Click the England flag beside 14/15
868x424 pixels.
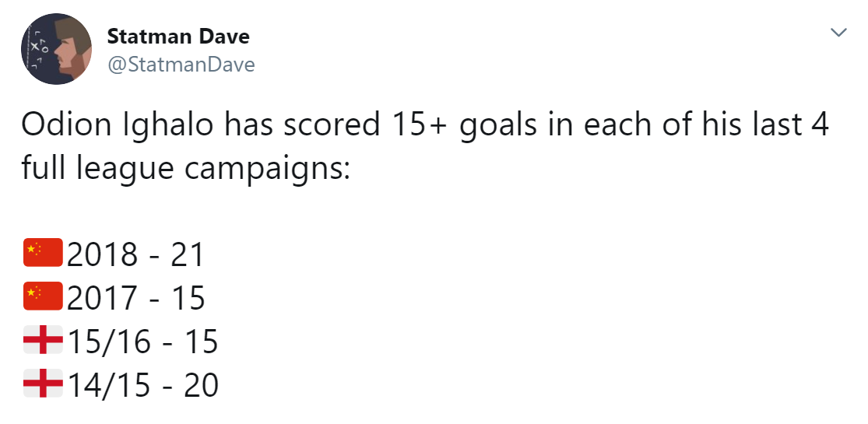click(x=42, y=384)
